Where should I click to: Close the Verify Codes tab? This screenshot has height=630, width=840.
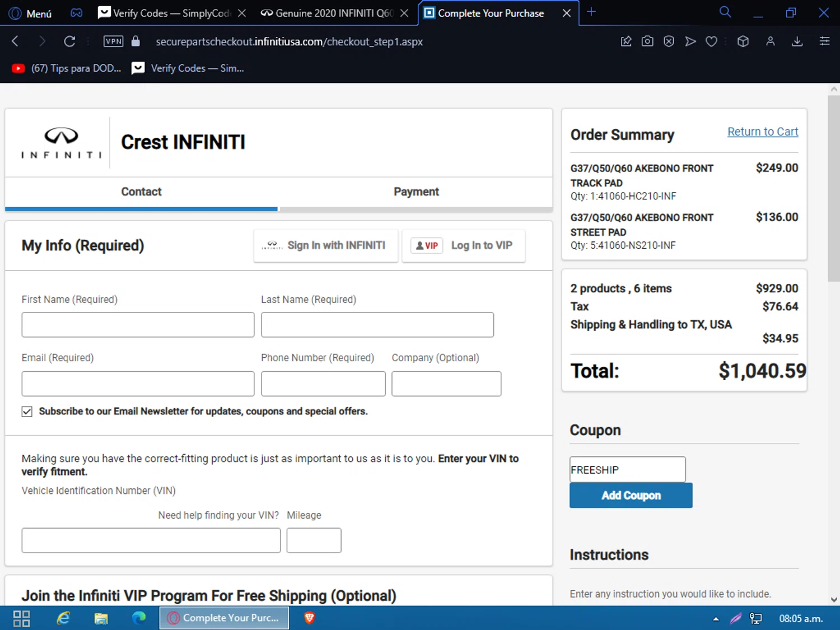coord(242,13)
